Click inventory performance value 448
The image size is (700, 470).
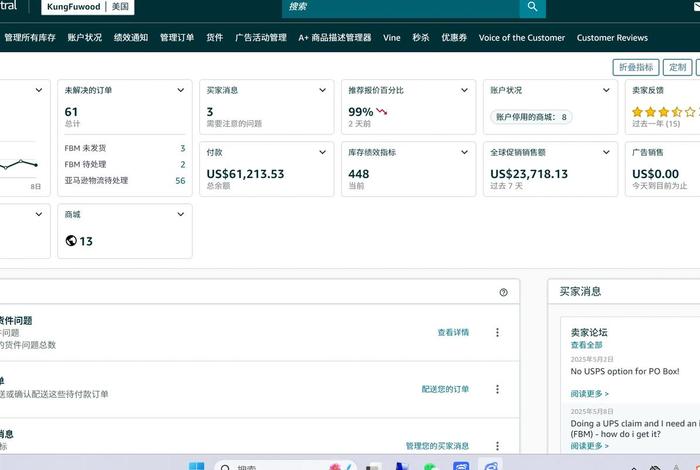(x=358, y=174)
